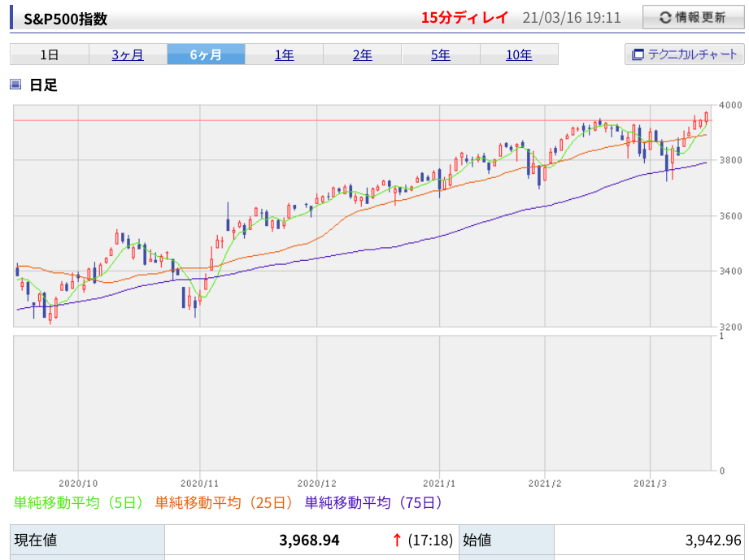
Task: Click the 3400 price axis label
Action: (730, 271)
